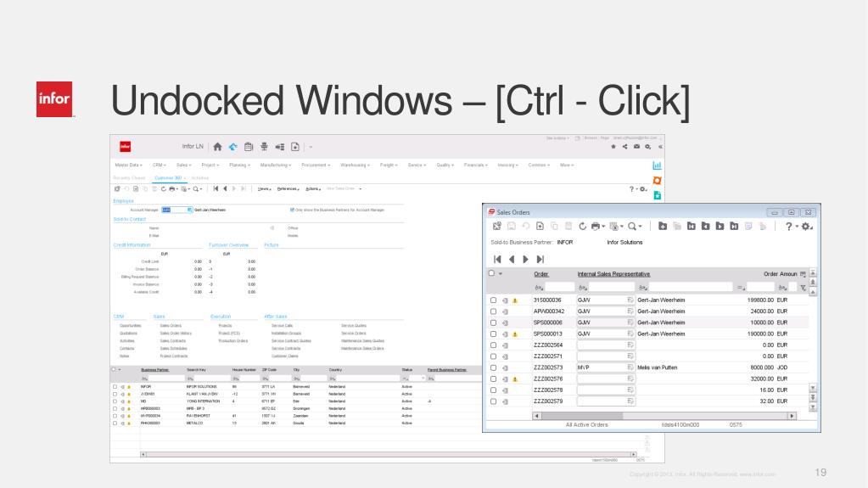
Task: Click the save icon in Sales Orders toolbar
Action: pos(512,227)
